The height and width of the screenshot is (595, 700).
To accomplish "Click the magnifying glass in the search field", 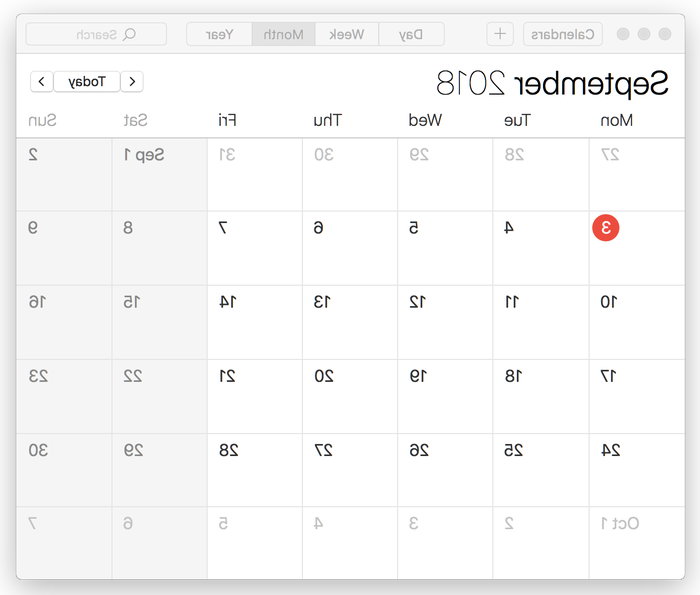I will 129,34.
